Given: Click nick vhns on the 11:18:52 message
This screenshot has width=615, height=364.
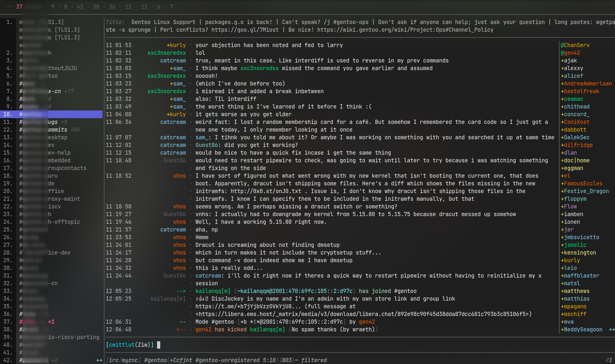Looking at the screenshot, I should click(x=179, y=176).
